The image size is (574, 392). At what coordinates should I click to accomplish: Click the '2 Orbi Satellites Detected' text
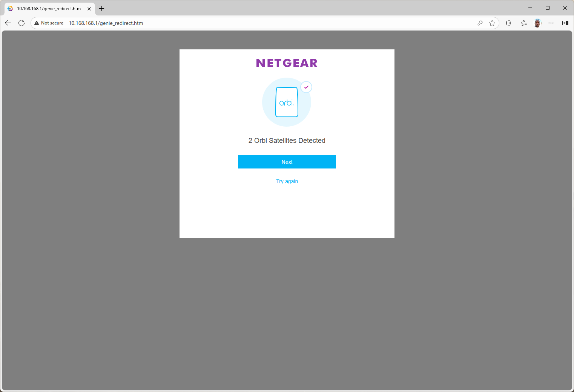287,141
